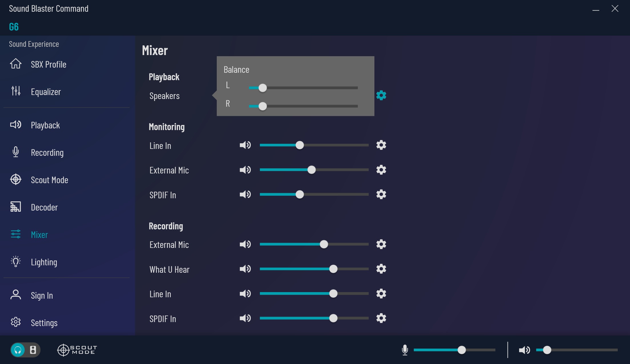This screenshot has height=364, width=630.
Task: Open the Decoder section
Action: coord(44,207)
